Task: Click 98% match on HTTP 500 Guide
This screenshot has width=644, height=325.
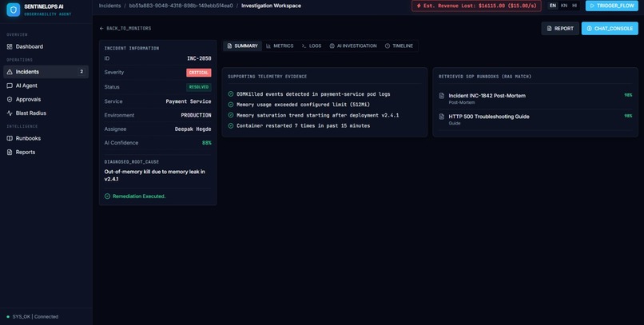Action: click(628, 116)
